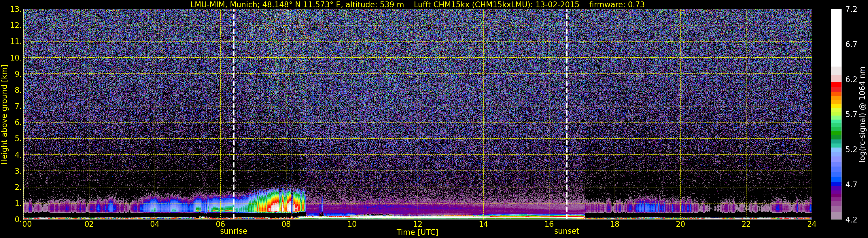Click the height axis tick label 11
The image size is (868, 238).
click(15, 42)
